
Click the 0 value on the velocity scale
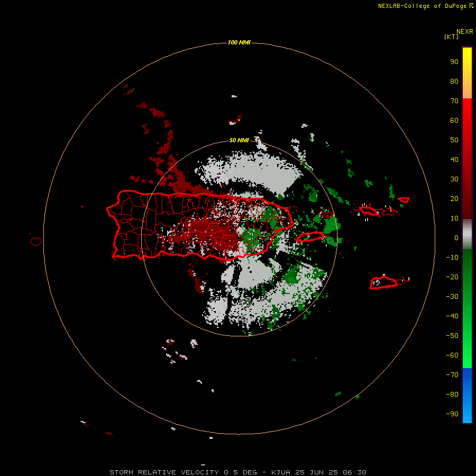(x=456, y=238)
